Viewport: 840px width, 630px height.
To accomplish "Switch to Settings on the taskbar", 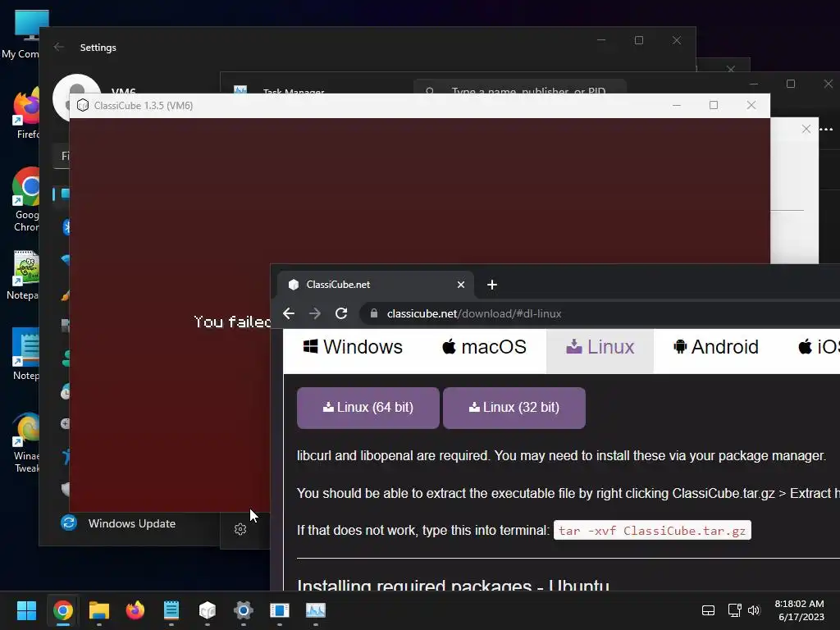I will [243, 610].
